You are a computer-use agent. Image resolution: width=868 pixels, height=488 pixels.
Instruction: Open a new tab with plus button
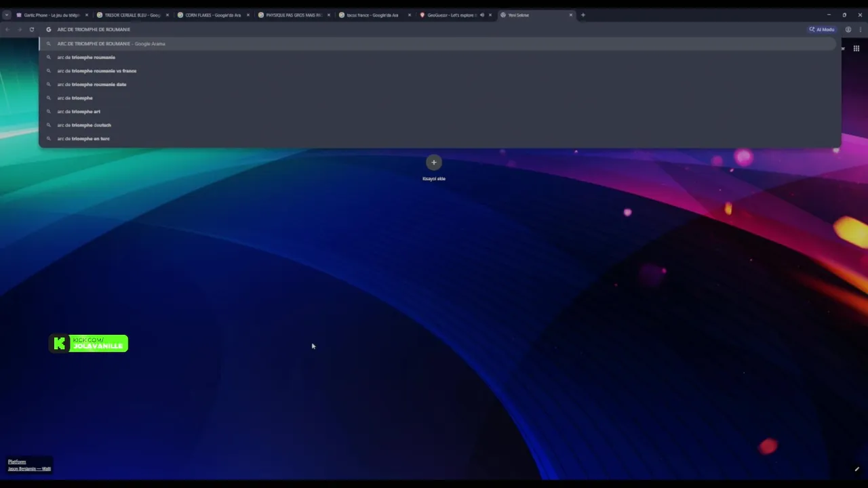pyautogui.click(x=583, y=15)
